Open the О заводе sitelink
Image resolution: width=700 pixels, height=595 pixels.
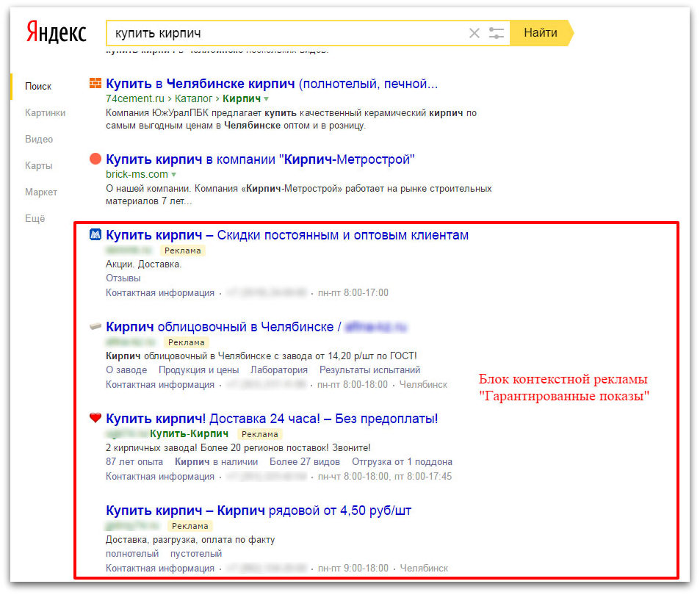coord(126,370)
